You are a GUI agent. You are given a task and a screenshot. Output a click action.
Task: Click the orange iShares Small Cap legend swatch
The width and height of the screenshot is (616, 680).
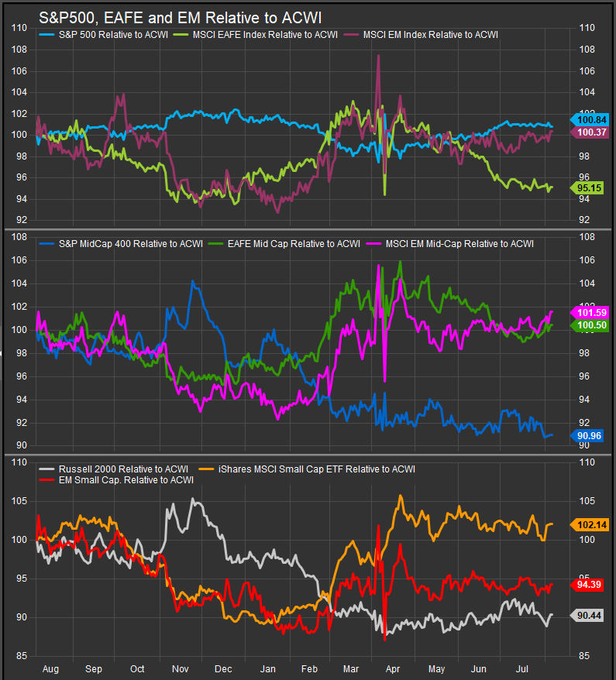pos(206,469)
